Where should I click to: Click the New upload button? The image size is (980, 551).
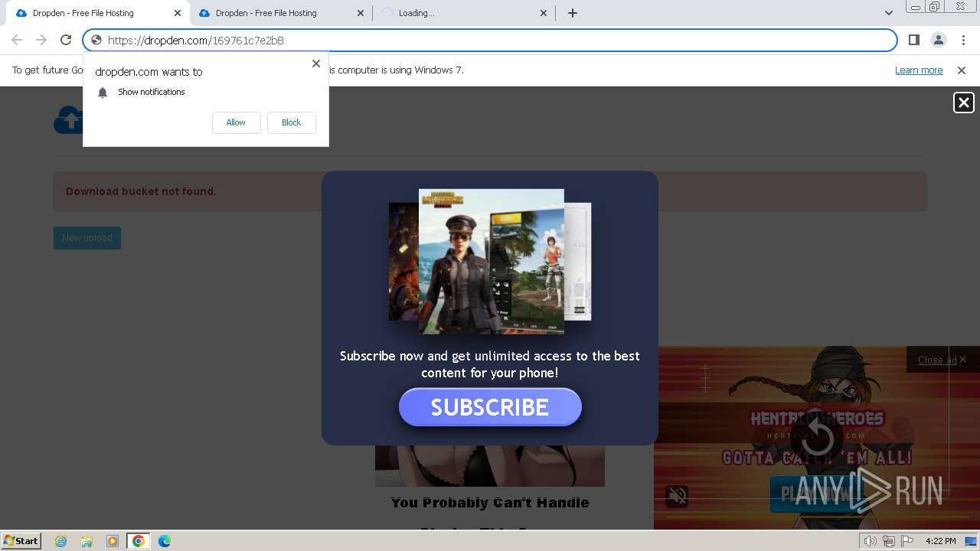pyautogui.click(x=87, y=238)
